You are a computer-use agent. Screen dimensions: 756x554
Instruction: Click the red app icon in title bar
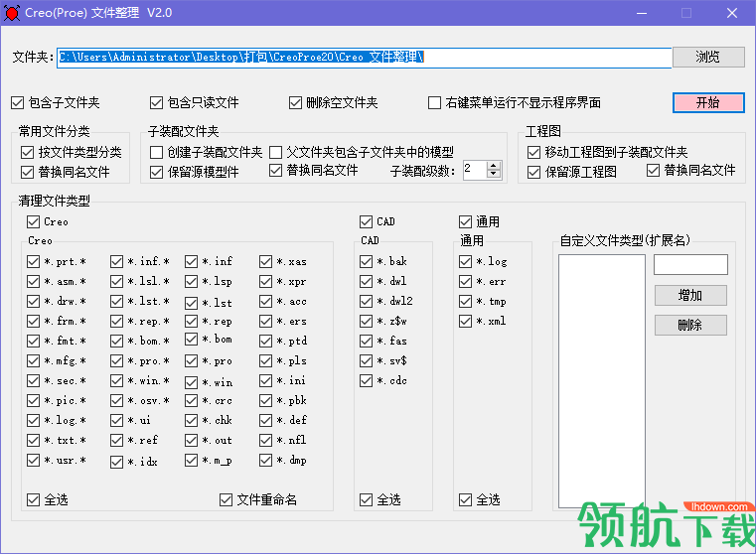coord(12,13)
